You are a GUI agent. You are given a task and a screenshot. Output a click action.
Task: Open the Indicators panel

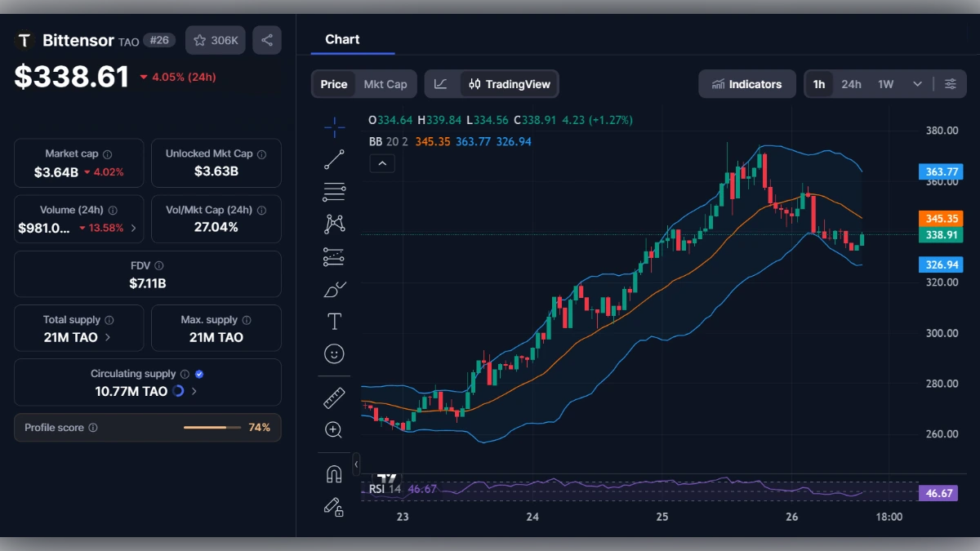click(746, 83)
